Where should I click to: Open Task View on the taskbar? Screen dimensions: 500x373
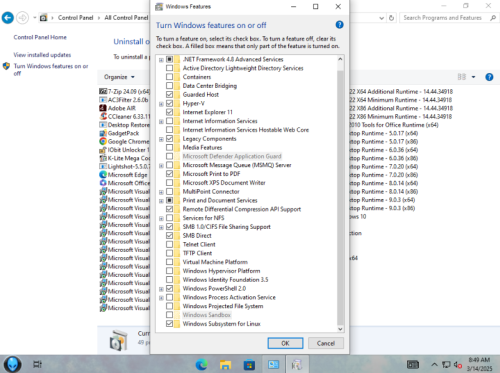37,364
